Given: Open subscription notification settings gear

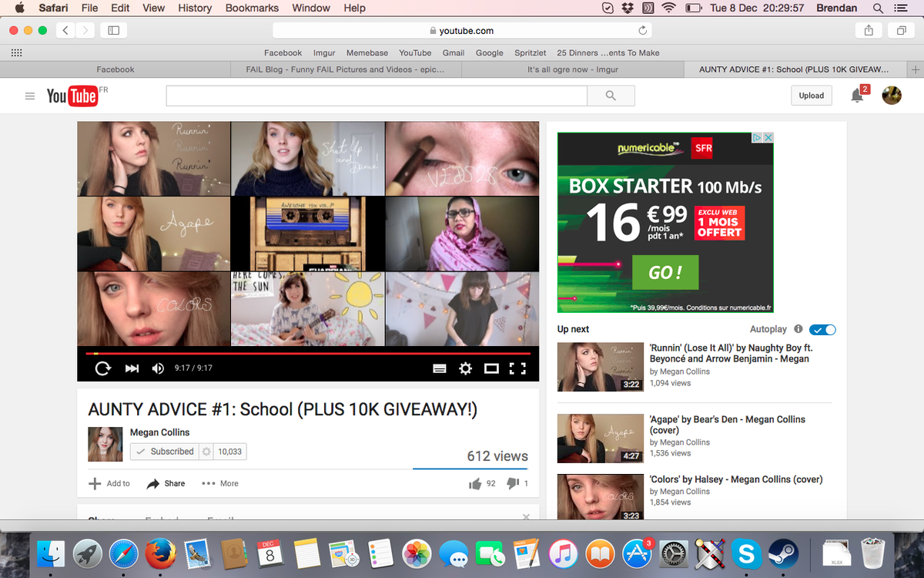Looking at the screenshot, I should click(x=206, y=452).
